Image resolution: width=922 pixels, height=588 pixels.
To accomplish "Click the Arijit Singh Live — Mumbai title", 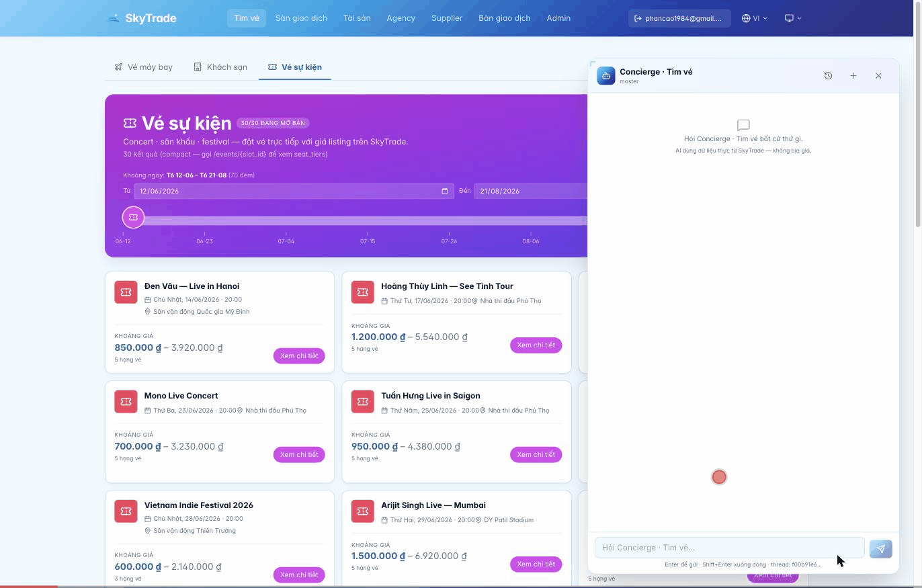I will (433, 505).
